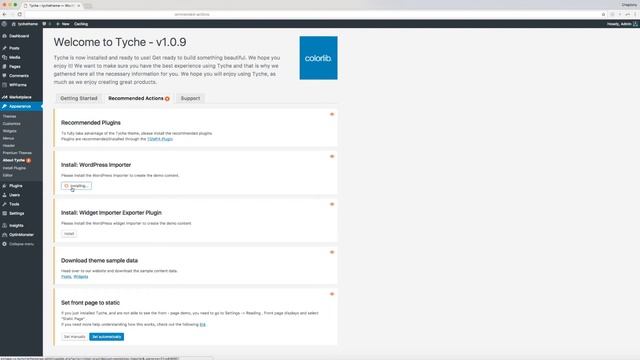Click New in the admin bar
The height and width of the screenshot is (360, 640).
(63, 24)
